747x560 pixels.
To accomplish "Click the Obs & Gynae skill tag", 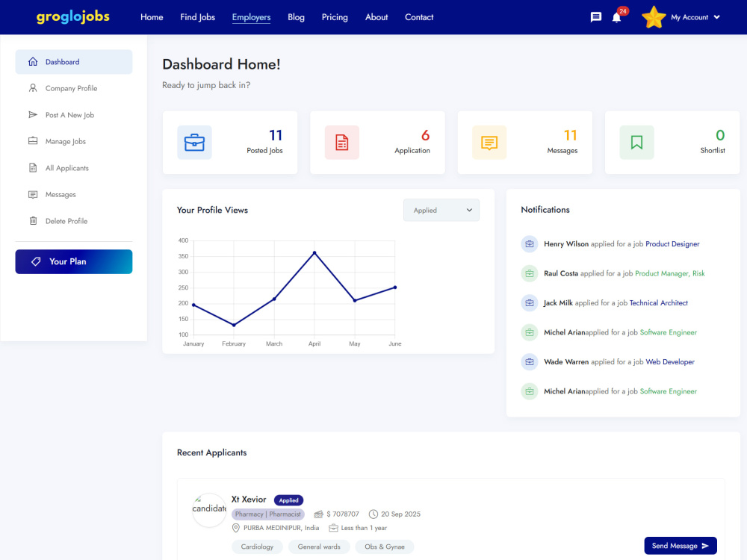I will [x=385, y=547].
